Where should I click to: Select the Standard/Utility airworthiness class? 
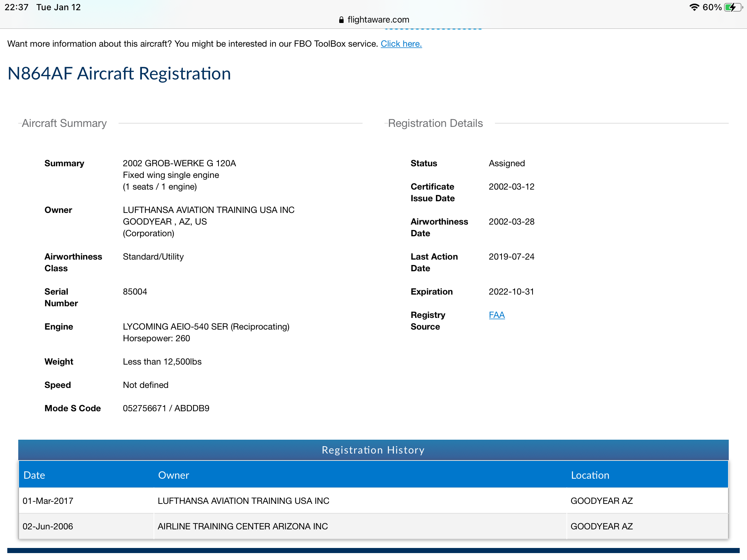153,257
